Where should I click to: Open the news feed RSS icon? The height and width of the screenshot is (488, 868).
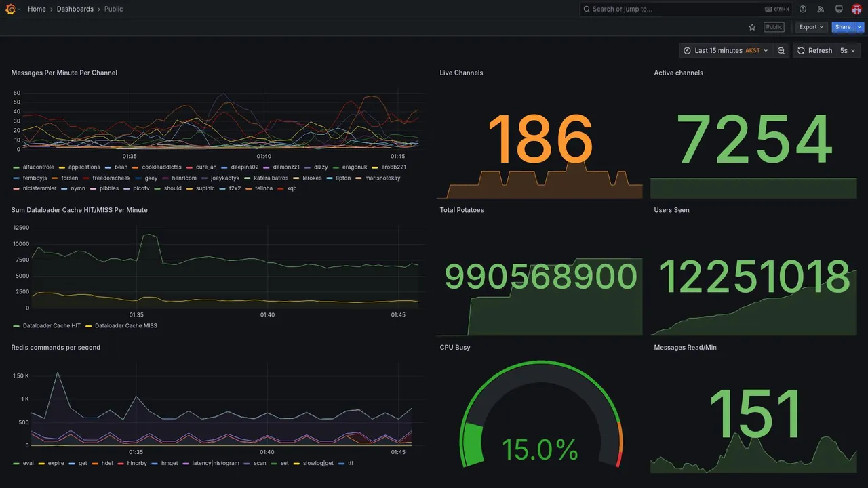821,9
